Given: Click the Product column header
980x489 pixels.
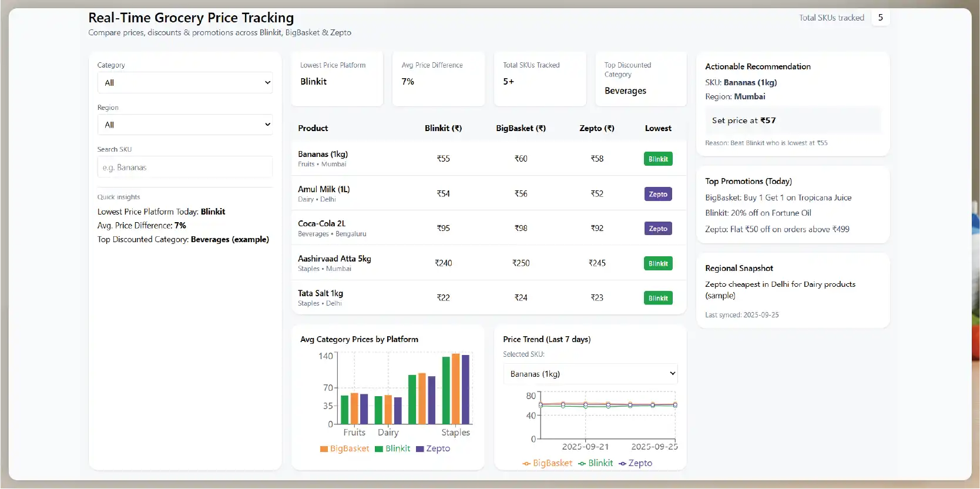Looking at the screenshot, I should pos(313,128).
